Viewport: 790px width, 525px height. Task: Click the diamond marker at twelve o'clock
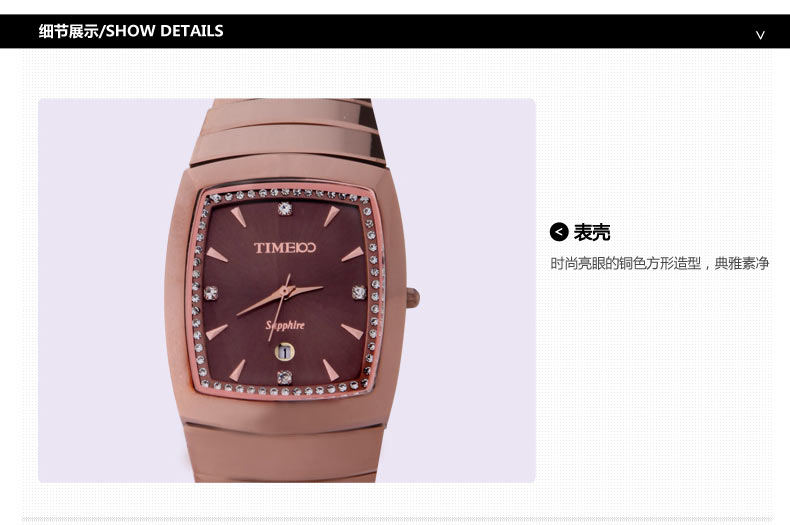click(x=285, y=209)
